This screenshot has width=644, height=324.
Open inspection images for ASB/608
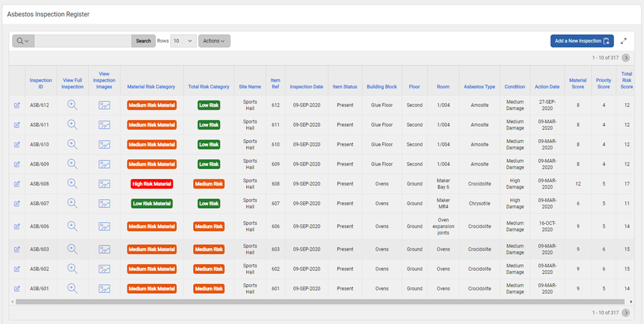(104, 184)
